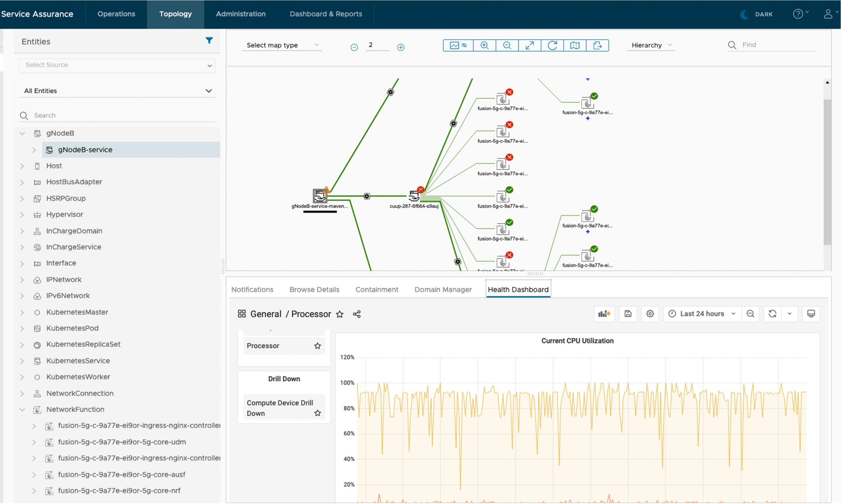Open the Select map type dropdown
Screen dimensions: 841x504
point(282,45)
